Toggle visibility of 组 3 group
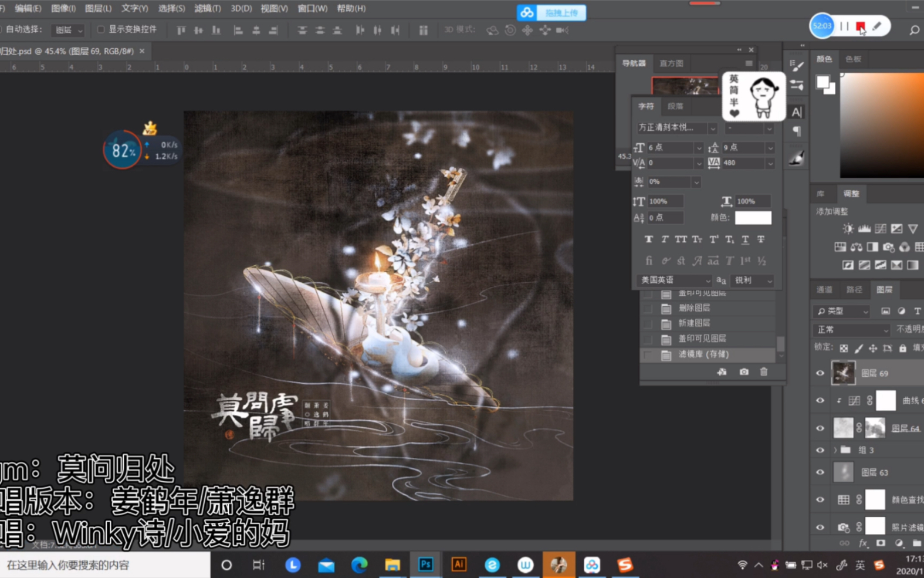This screenshot has width=924, height=578. coord(820,450)
